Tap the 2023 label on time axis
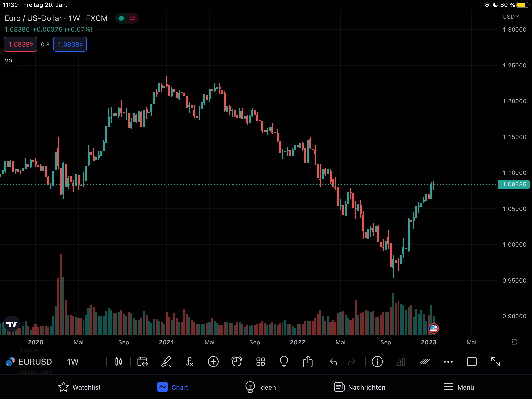 429,342
